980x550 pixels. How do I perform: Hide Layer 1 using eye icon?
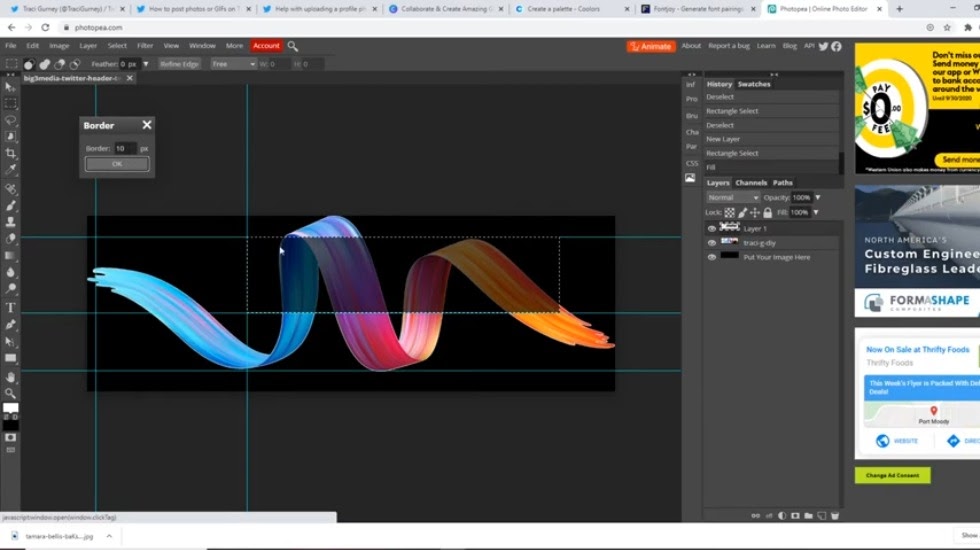click(712, 229)
